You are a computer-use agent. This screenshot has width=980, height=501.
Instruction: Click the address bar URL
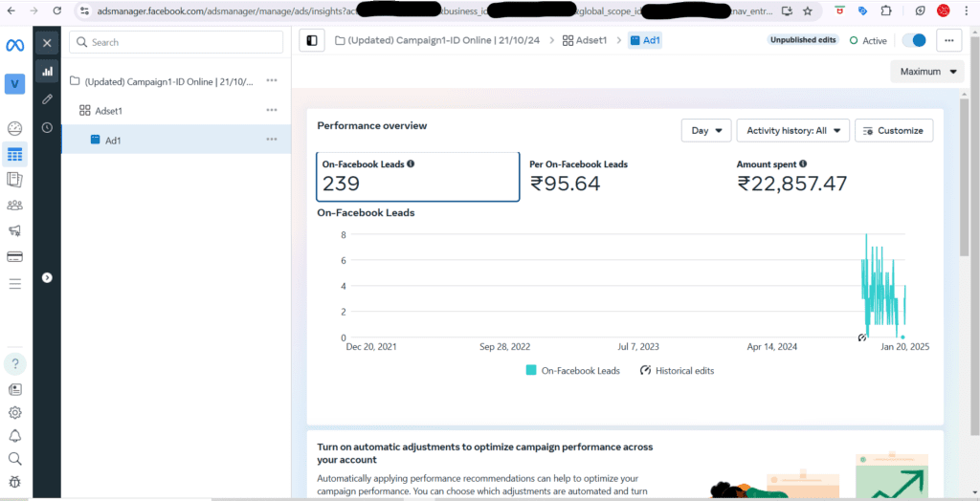pyautogui.click(x=434, y=11)
